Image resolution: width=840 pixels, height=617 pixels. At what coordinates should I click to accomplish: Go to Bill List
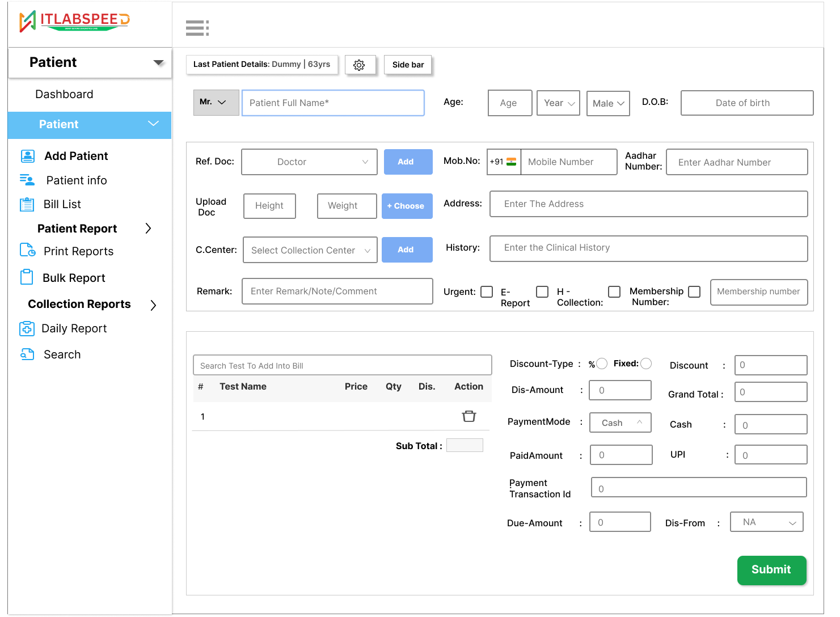pos(62,204)
